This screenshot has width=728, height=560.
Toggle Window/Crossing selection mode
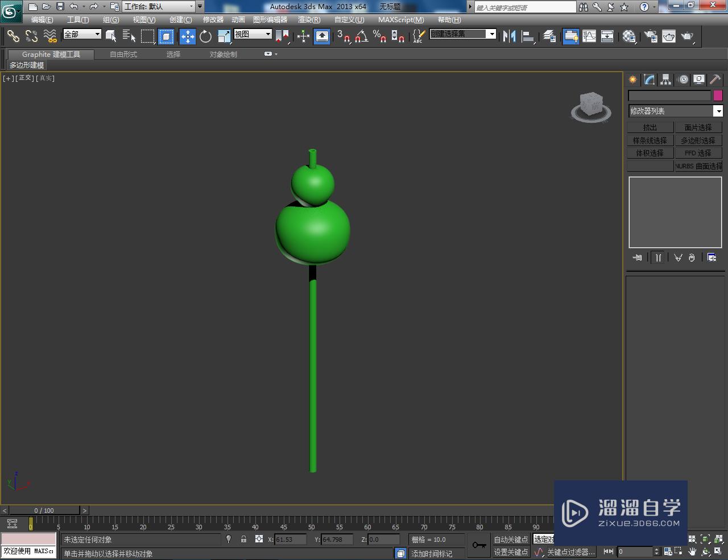pyautogui.click(x=166, y=36)
